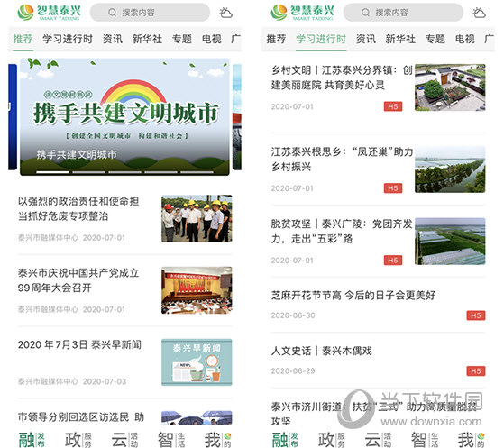Open the 云活动 section in left bottom bar

pos(124,440)
